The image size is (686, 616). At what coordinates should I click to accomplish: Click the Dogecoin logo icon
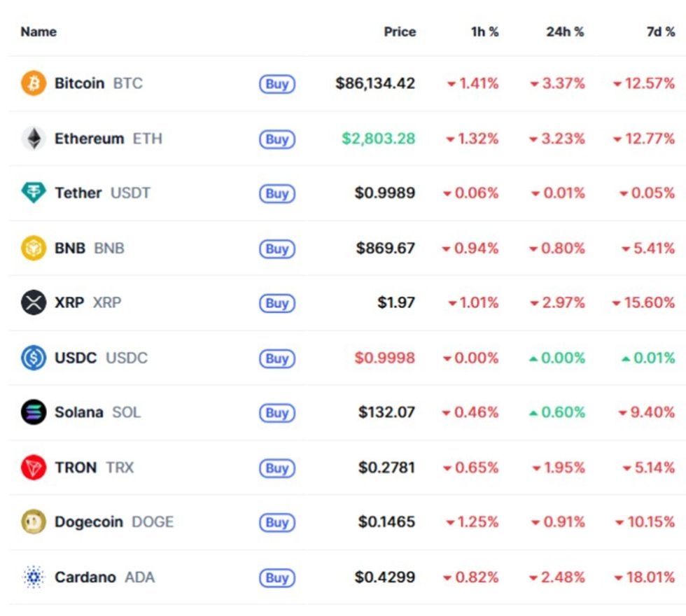pos(33,522)
